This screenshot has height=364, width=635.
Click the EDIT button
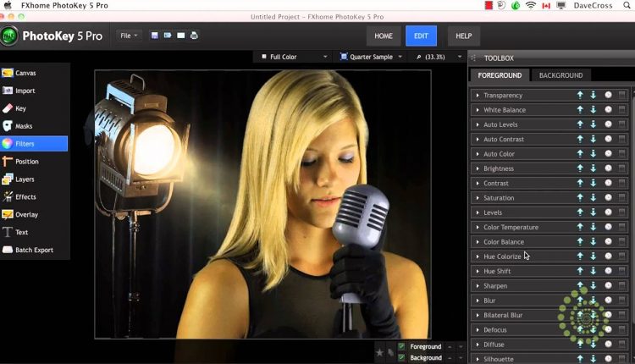[421, 36]
